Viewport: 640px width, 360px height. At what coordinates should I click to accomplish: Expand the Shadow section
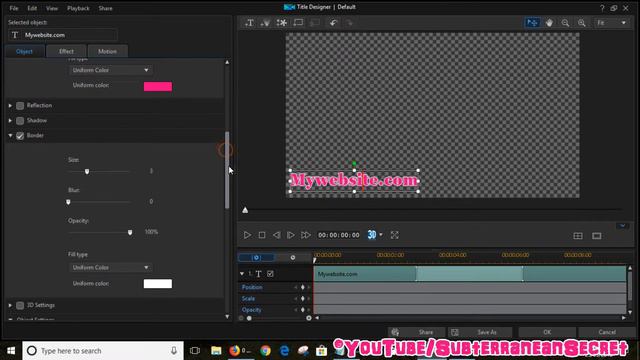point(10,121)
